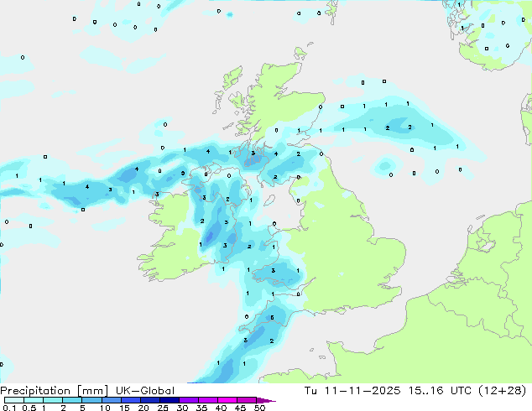Image resolution: width=532 pixels, height=411 pixels.
Task: Click the 'Precipitation [mm]' title text
Action: click(54, 391)
